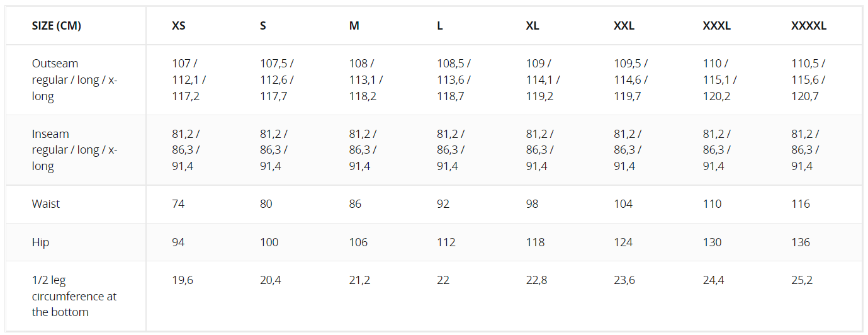Click the 1/2 leg circumference row label

(74, 296)
